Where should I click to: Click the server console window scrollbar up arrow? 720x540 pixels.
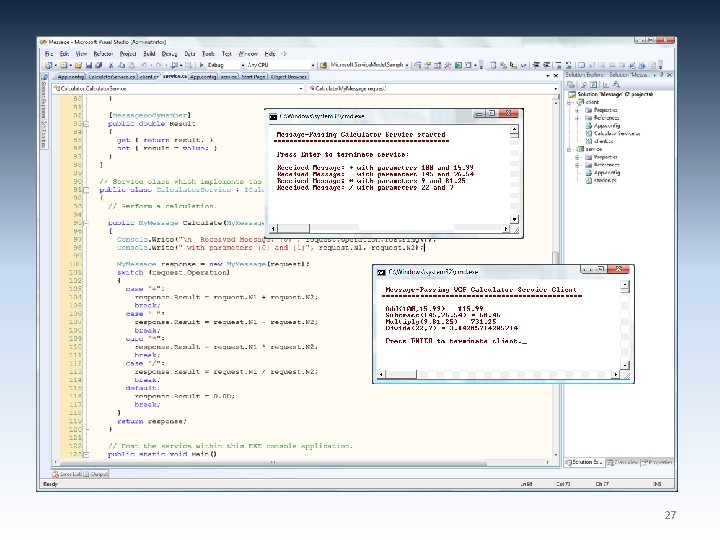tap(514, 130)
